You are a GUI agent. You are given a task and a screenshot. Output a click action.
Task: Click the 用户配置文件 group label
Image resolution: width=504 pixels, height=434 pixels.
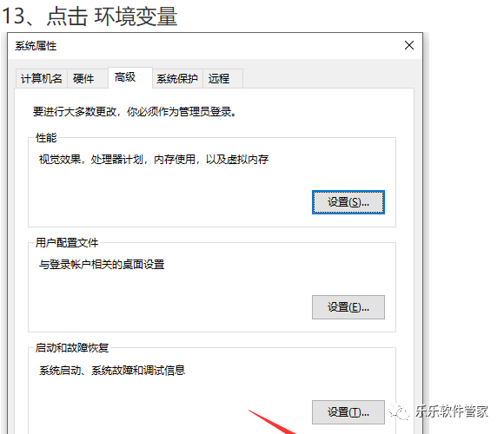pos(67,243)
